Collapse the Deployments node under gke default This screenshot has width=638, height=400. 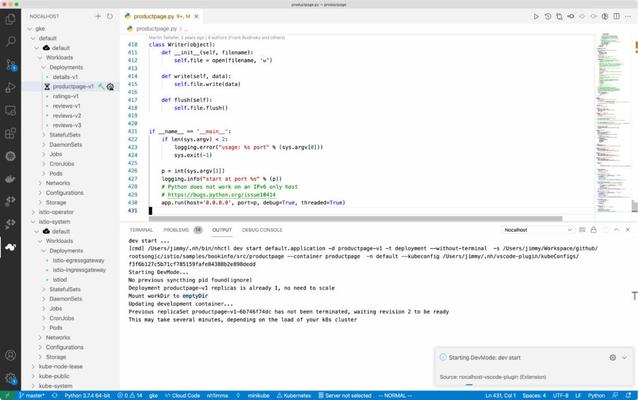44,67
